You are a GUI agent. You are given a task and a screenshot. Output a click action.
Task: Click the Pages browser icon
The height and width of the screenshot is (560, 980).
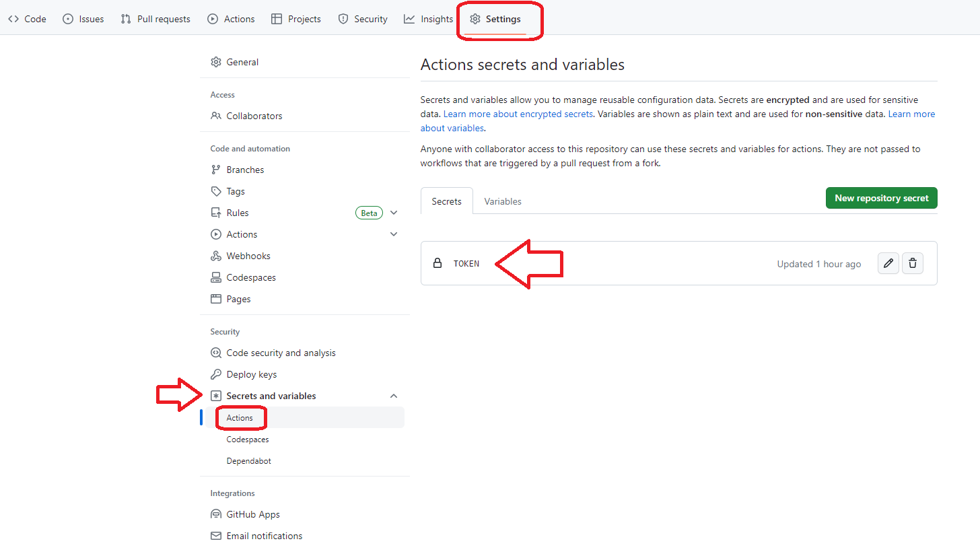click(216, 299)
